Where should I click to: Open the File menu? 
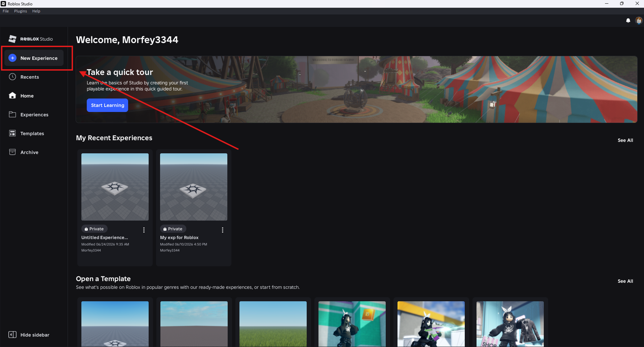coord(6,11)
